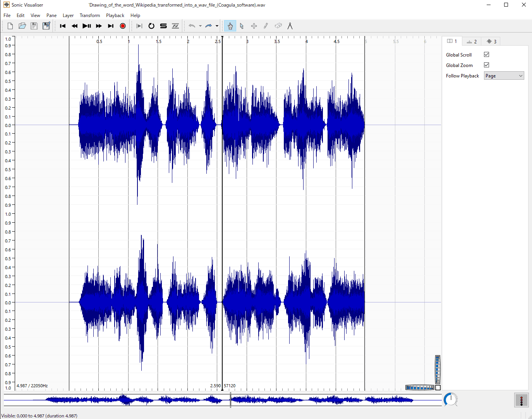Click the Rewind button
This screenshot has height=419, width=532.
tap(75, 26)
